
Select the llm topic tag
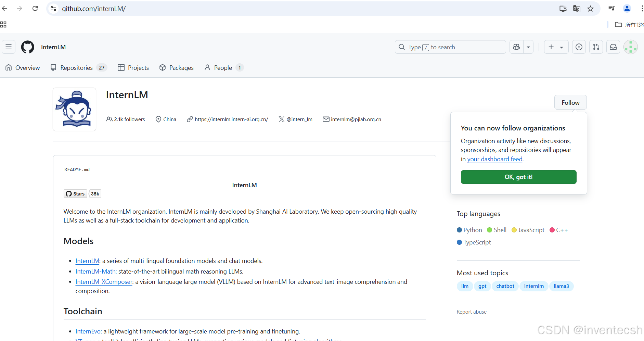tap(465, 286)
